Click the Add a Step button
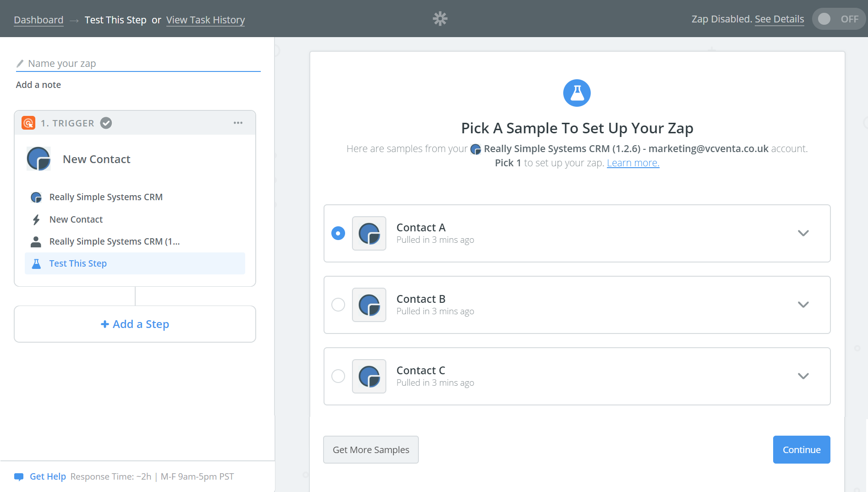Viewport: 868px width, 492px height. [x=135, y=324]
